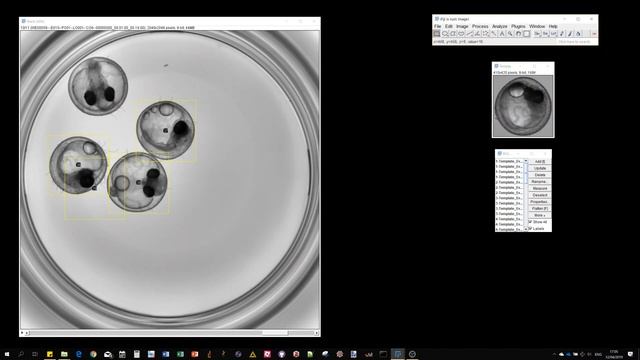Click Add [t] in ROI Manager
The image size is (640, 360).
(x=540, y=162)
